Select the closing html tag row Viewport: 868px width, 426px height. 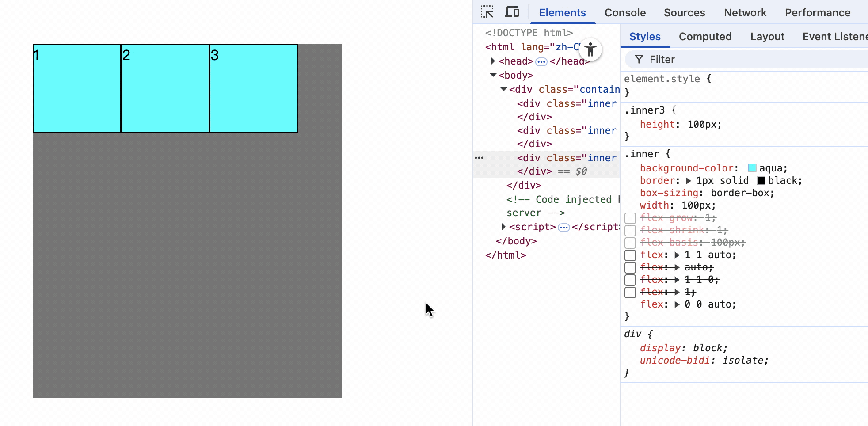546,255
